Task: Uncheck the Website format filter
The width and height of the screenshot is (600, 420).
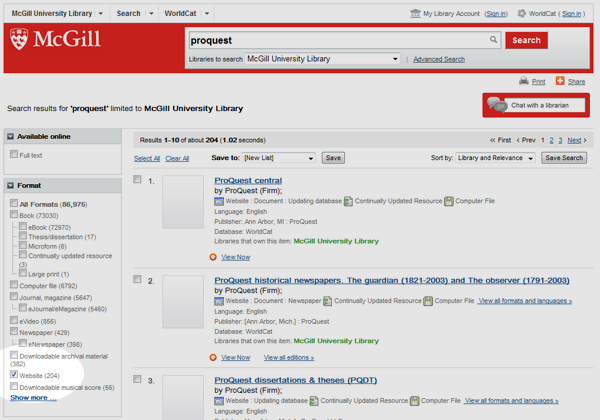Action: [14, 374]
